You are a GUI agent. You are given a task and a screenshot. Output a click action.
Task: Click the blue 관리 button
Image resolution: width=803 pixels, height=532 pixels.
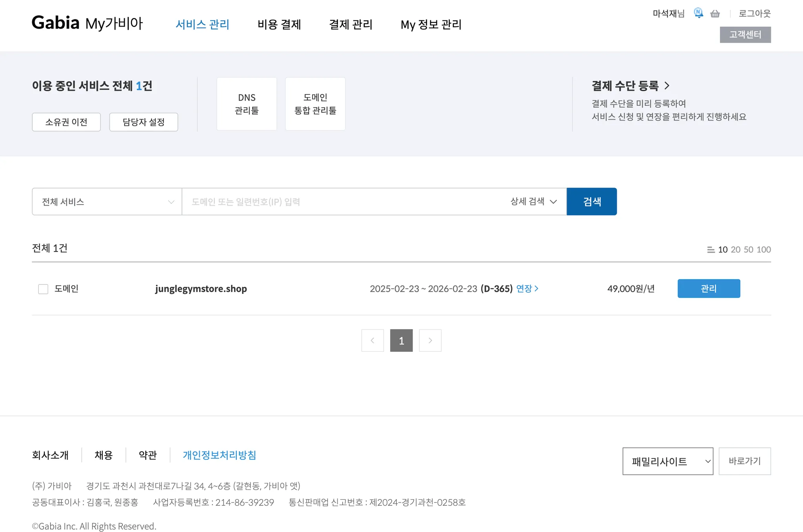point(709,289)
